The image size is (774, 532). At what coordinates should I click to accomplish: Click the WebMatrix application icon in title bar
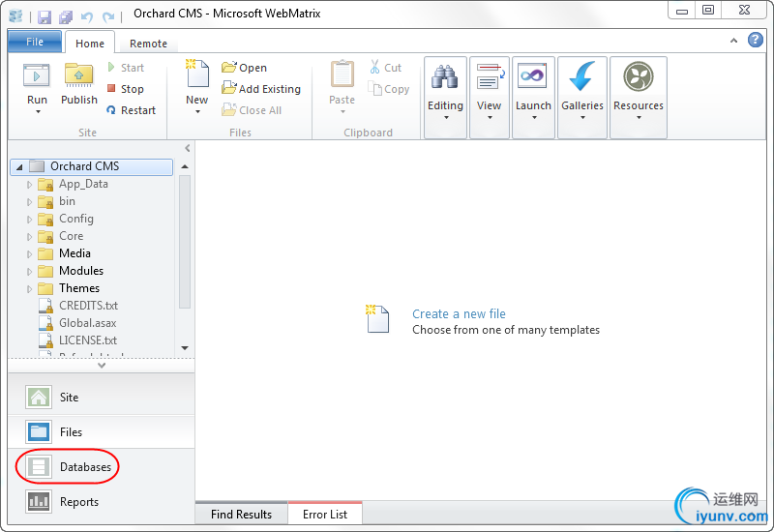click(x=15, y=15)
